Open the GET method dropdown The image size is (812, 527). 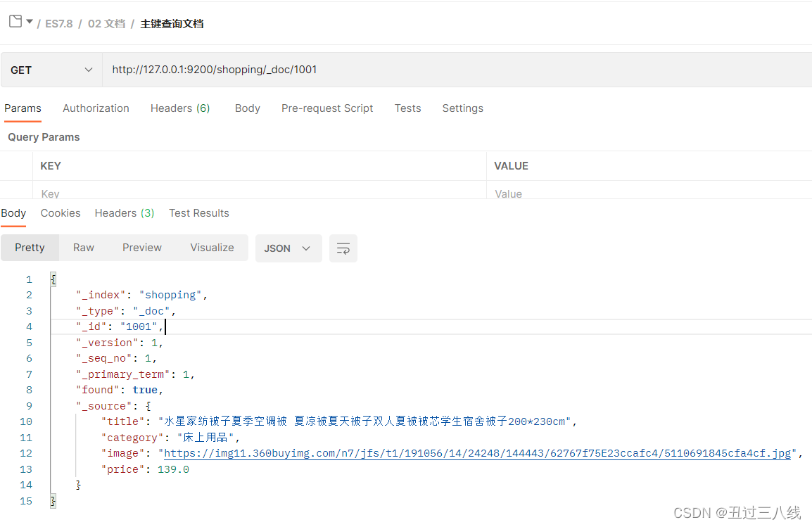pos(51,70)
